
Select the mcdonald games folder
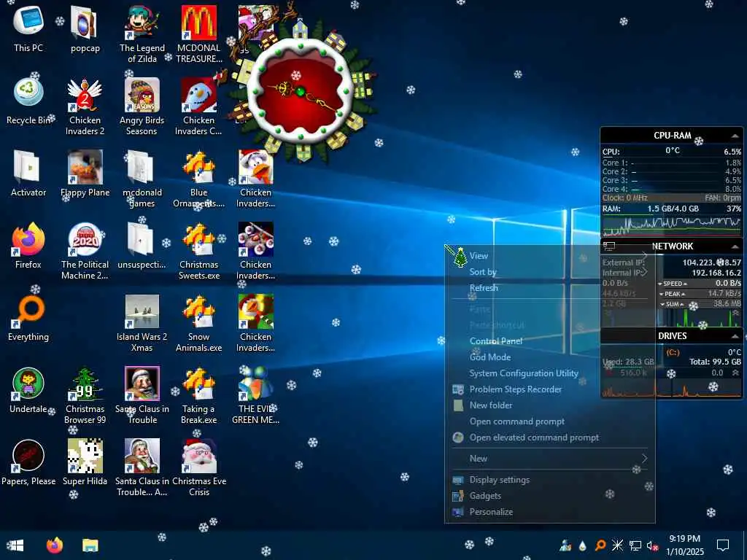coord(142,179)
